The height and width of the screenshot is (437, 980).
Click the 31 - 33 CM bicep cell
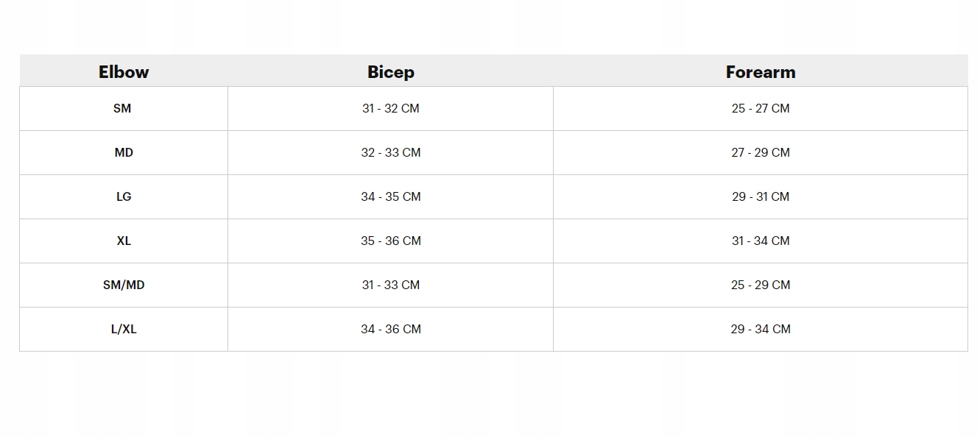(391, 285)
